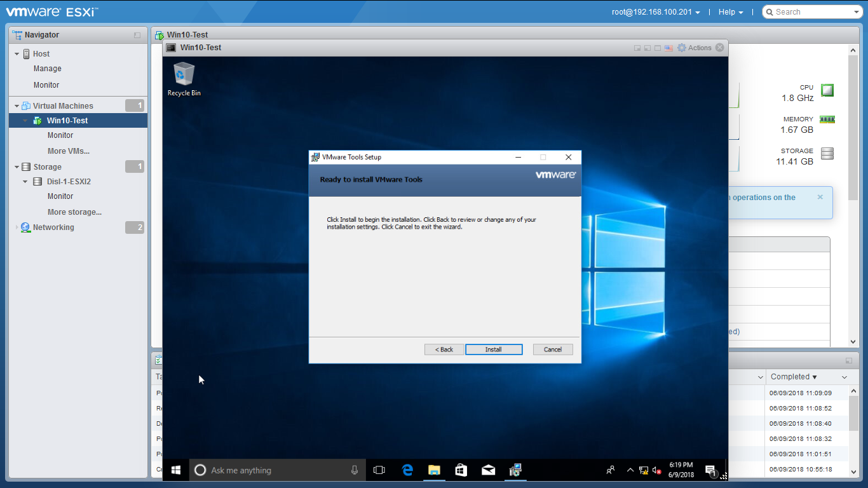868x488 pixels.
Task: Open File Explorer from the taskbar
Action: point(434,470)
